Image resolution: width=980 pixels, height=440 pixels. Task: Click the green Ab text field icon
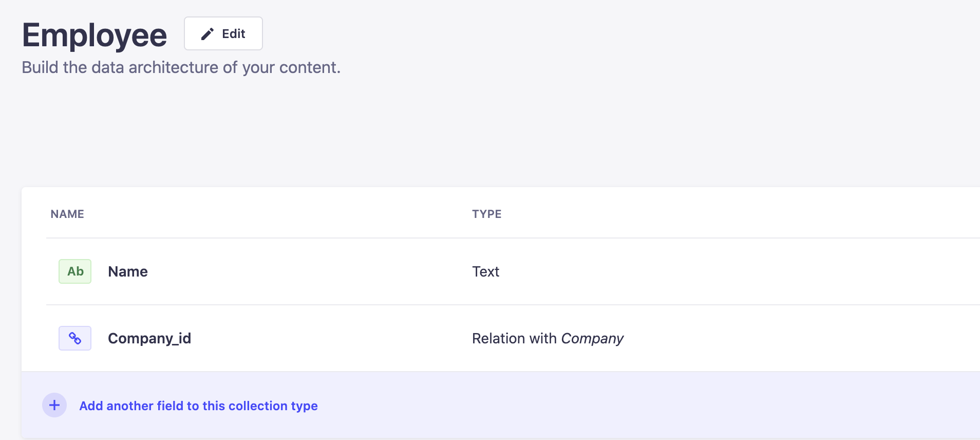[75, 271]
